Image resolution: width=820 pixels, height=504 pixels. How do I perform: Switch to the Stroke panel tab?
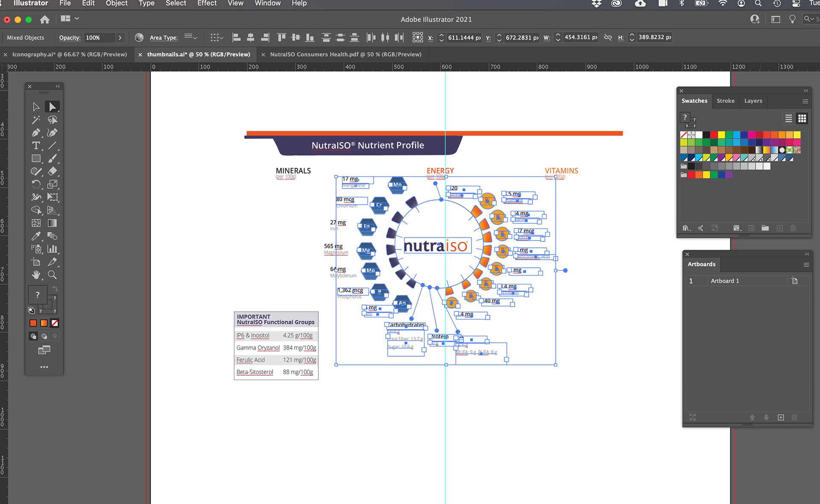click(x=725, y=101)
